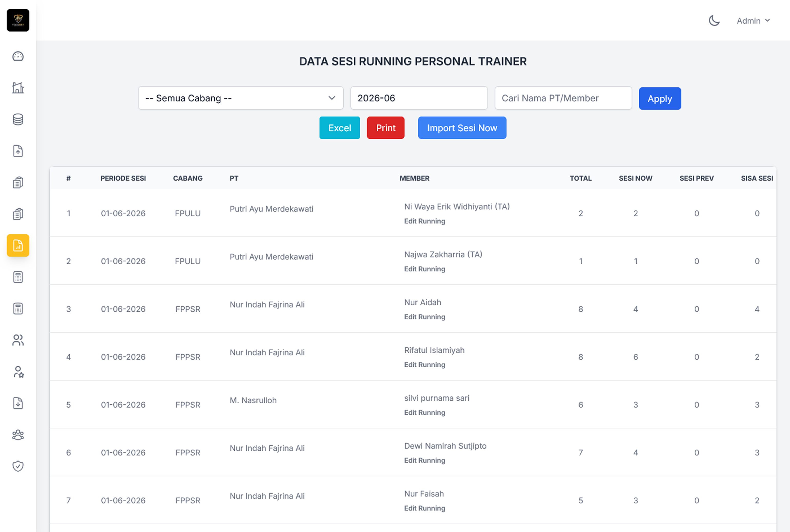Open the file upload sidebar icon
Image resolution: width=790 pixels, height=532 pixels.
18,151
